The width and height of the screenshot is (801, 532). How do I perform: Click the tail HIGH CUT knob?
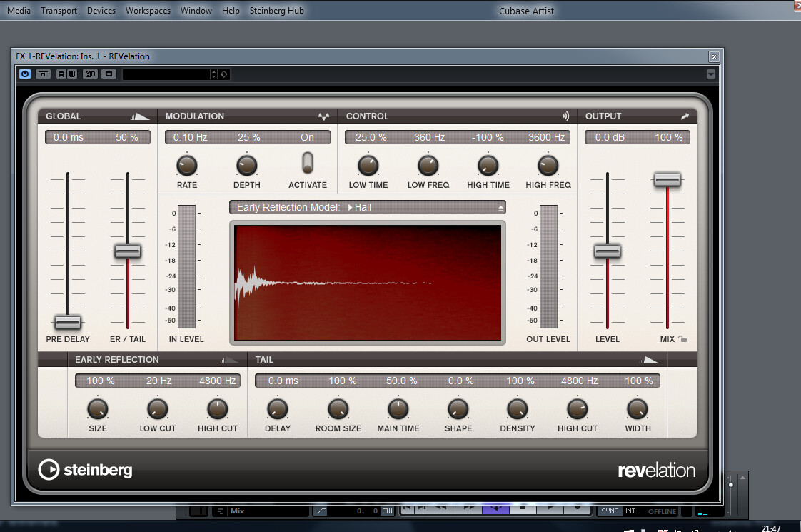pos(578,409)
